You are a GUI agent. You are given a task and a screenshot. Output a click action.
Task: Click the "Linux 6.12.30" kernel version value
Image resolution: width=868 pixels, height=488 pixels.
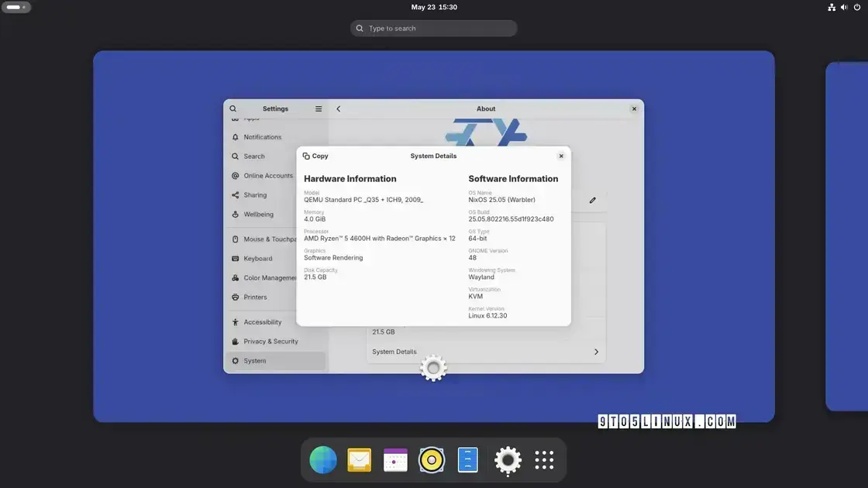tap(487, 316)
